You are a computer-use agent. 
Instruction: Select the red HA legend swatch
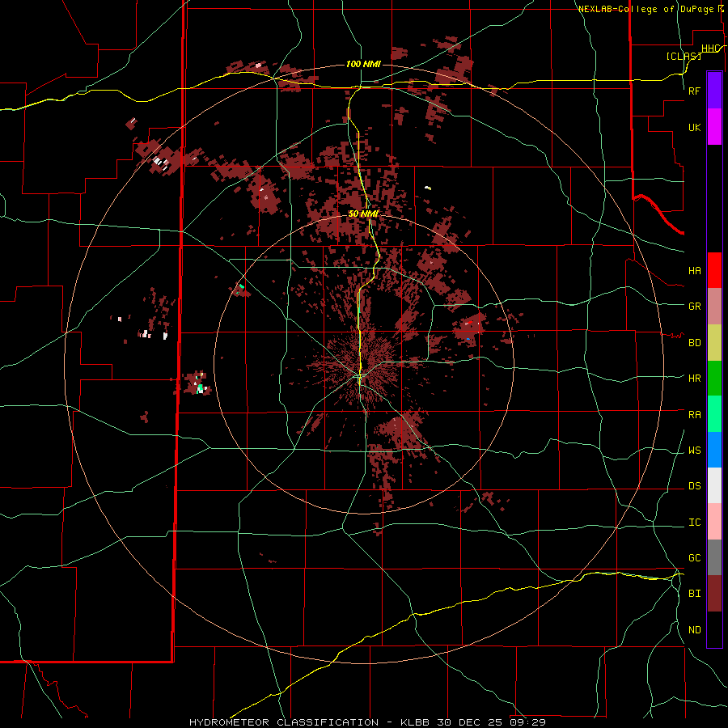coord(714,270)
